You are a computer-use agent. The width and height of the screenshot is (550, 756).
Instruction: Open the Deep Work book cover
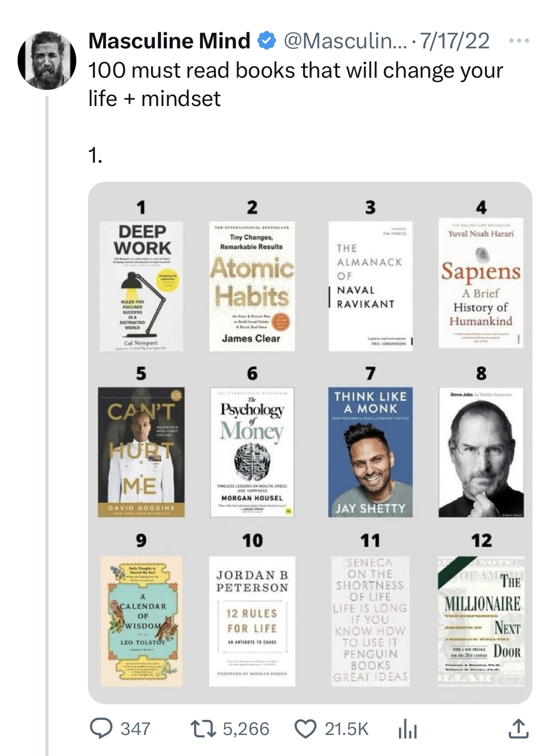pyautogui.click(x=141, y=286)
